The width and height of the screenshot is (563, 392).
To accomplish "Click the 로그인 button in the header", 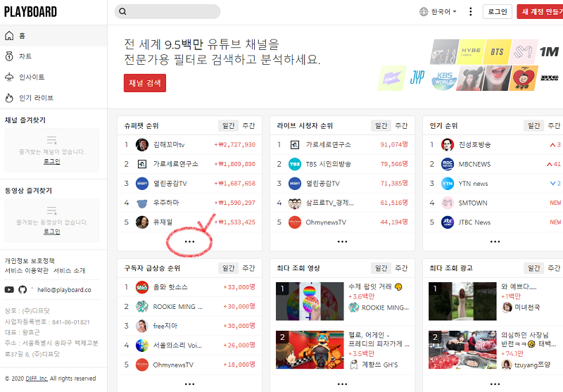I will coord(498,12).
